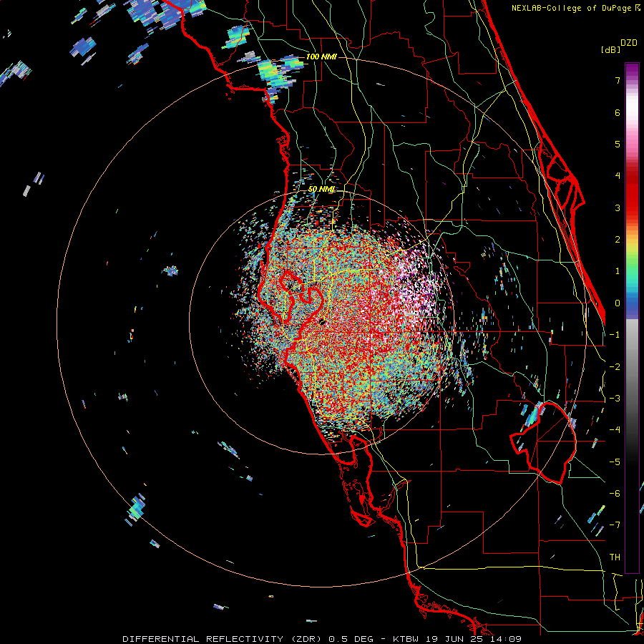This screenshot has width=644, height=644.
Task: Click the 7 value on the ZDR color scale
Action: 618,80
